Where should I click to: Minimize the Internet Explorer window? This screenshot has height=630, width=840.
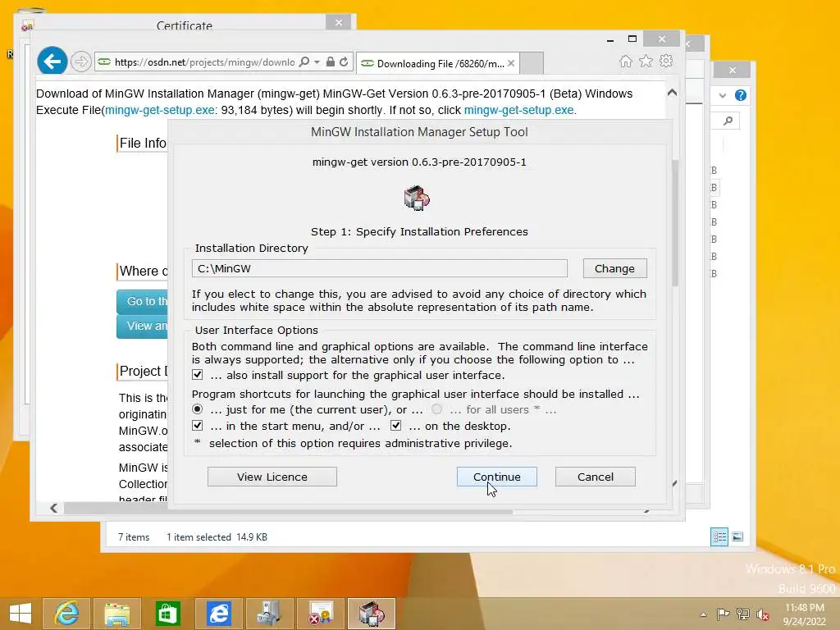pyautogui.click(x=610, y=39)
